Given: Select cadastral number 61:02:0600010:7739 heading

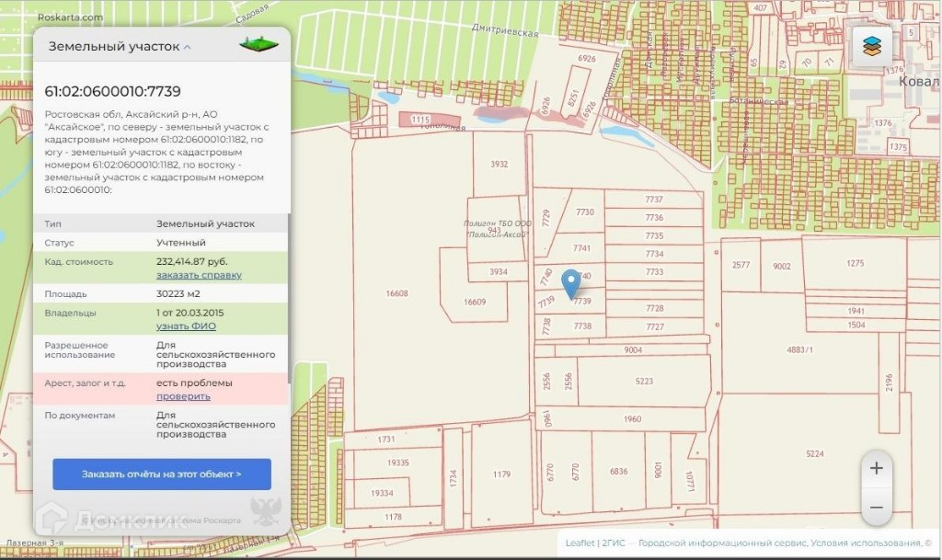Looking at the screenshot, I should [112, 91].
